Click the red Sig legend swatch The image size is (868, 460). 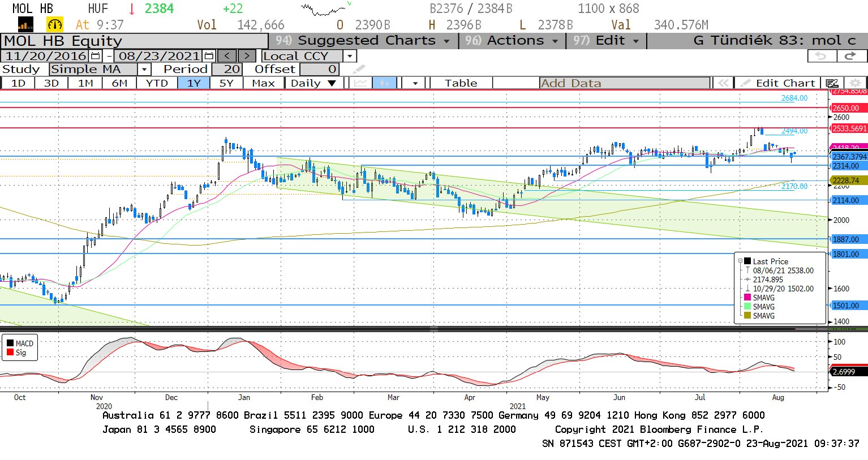click(x=10, y=352)
